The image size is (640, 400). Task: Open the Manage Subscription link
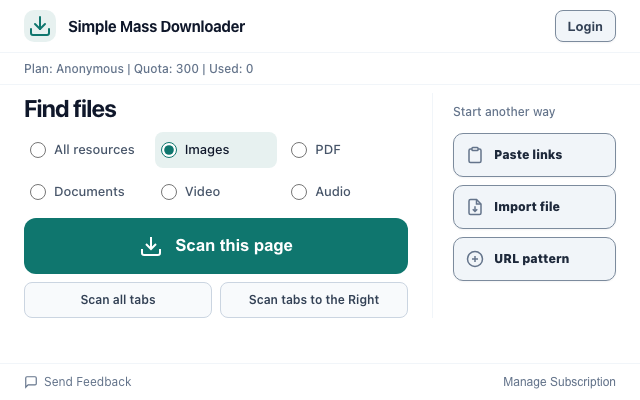click(x=559, y=382)
